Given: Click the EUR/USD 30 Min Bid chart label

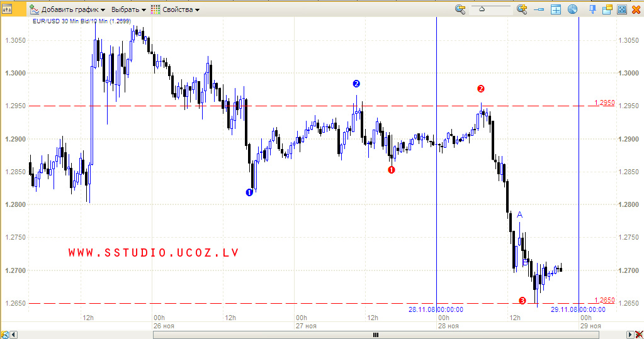Looking at the screenshot, I should click(x=82, y=21).
